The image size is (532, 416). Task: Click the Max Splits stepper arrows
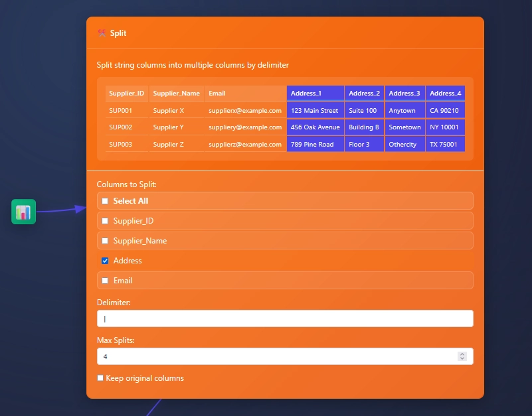[462, 356]
